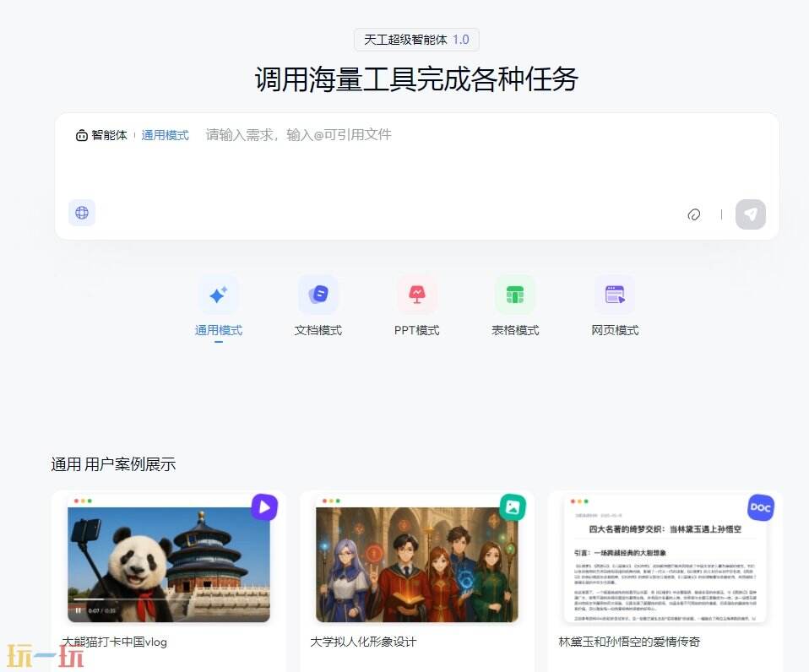Enable web search via the globe icon
The image size is (809, 672).
(81, 213)
